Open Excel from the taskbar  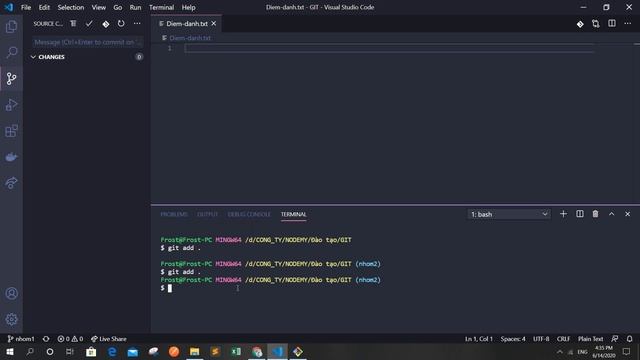(x=236, y=351)
